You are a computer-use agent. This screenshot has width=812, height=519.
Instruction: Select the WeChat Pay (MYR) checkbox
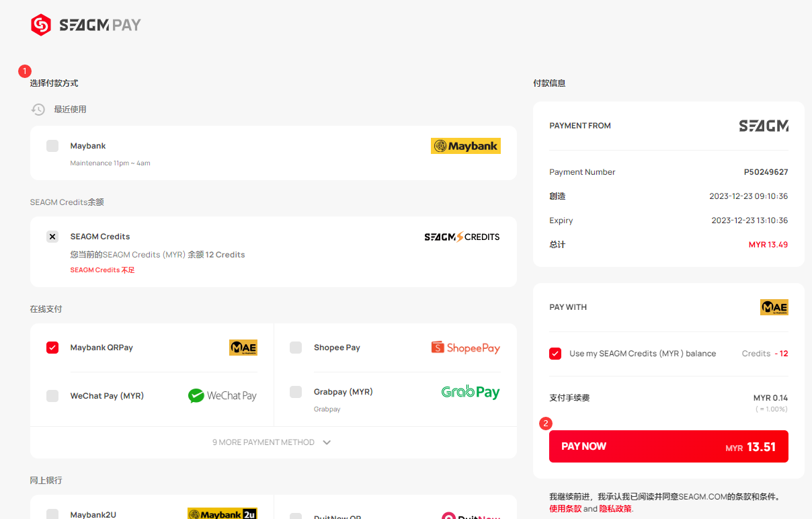pos(52,396)
